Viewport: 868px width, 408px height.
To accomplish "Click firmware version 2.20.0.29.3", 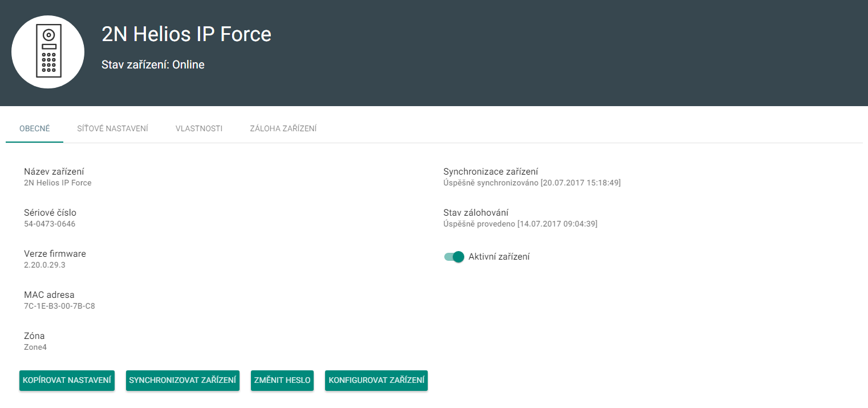I will pyautogui.click(x=44, y=265).
